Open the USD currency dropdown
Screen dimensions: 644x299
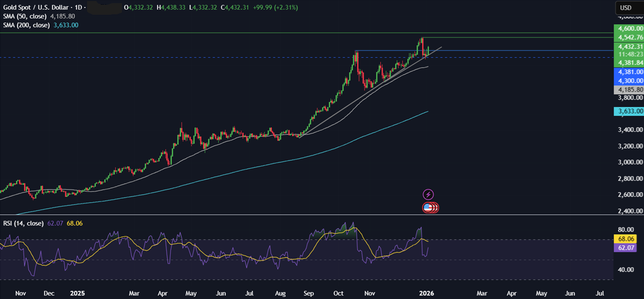(626, 8)
